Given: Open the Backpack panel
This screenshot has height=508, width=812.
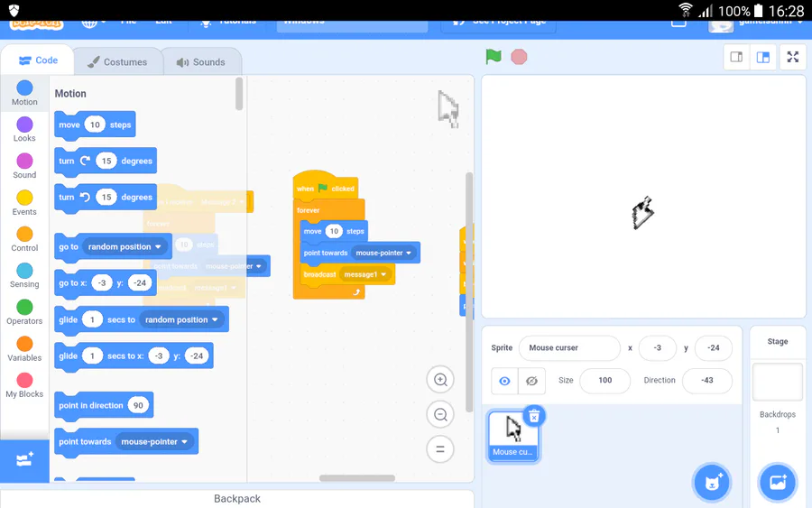Looking at the screenshot, I should 237,499.
